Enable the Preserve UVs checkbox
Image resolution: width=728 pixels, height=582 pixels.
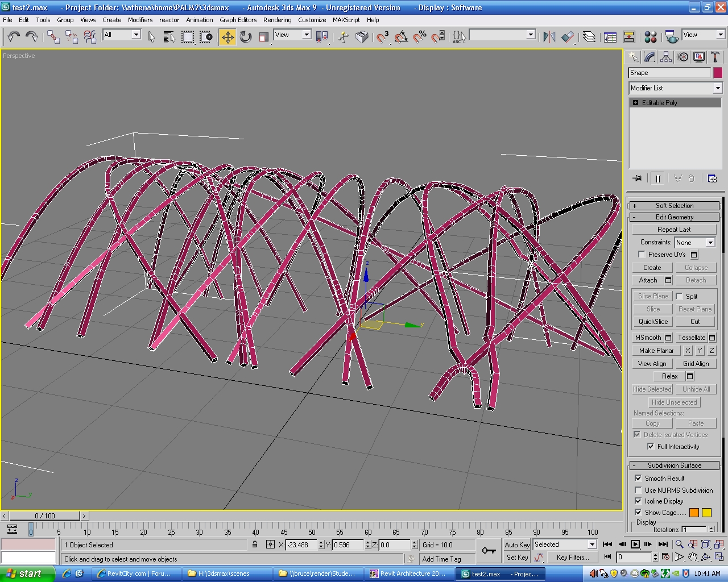(642, 255)
